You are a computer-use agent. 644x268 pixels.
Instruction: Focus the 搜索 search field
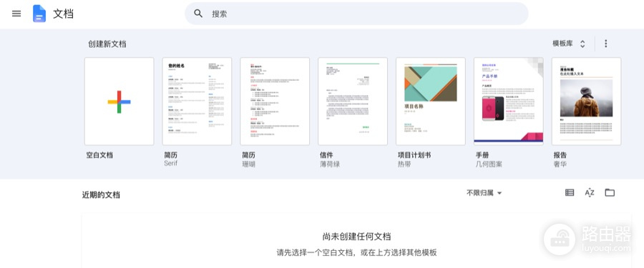pyautogui.click(x=356, y=14)
